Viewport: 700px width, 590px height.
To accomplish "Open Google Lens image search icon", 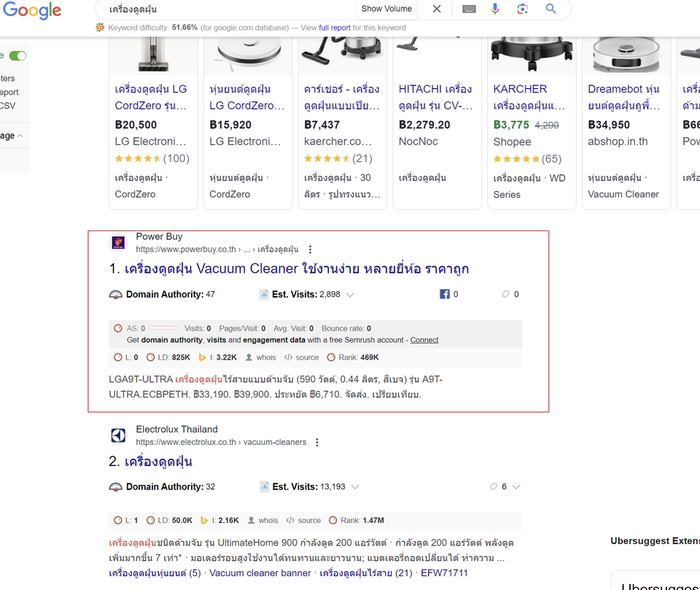I will click(522, 9).
